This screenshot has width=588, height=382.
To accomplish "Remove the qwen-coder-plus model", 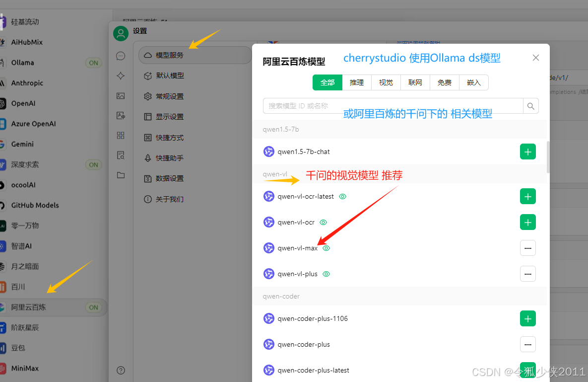I will coord(527,344).
